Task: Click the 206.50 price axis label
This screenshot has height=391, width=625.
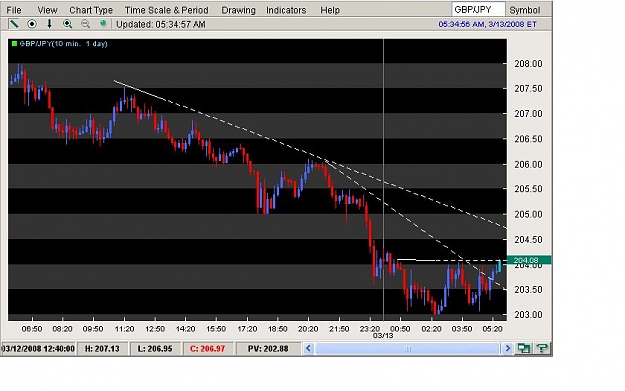Action: tap(528, 139)
